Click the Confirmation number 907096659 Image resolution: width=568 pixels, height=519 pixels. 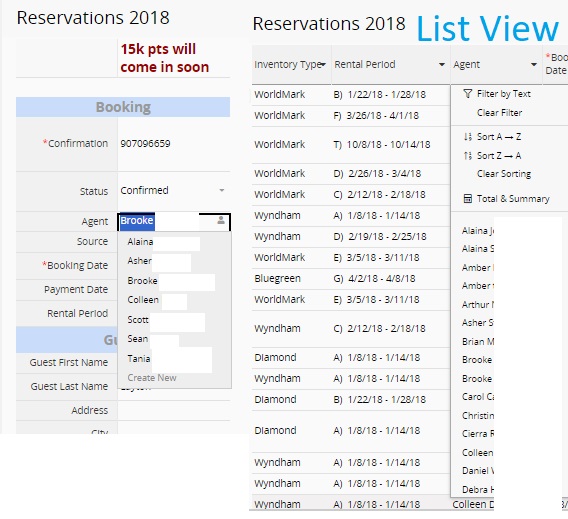145,143
